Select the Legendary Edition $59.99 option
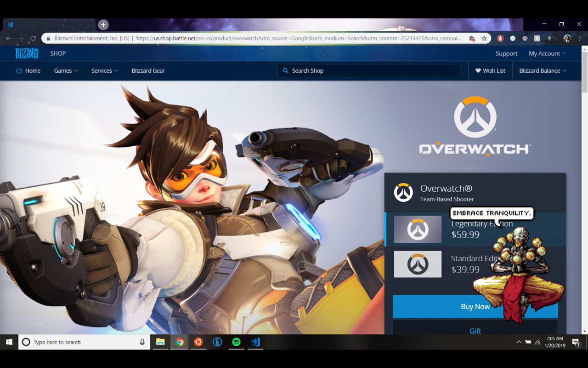588x368 pixels. tap(475, 229)
